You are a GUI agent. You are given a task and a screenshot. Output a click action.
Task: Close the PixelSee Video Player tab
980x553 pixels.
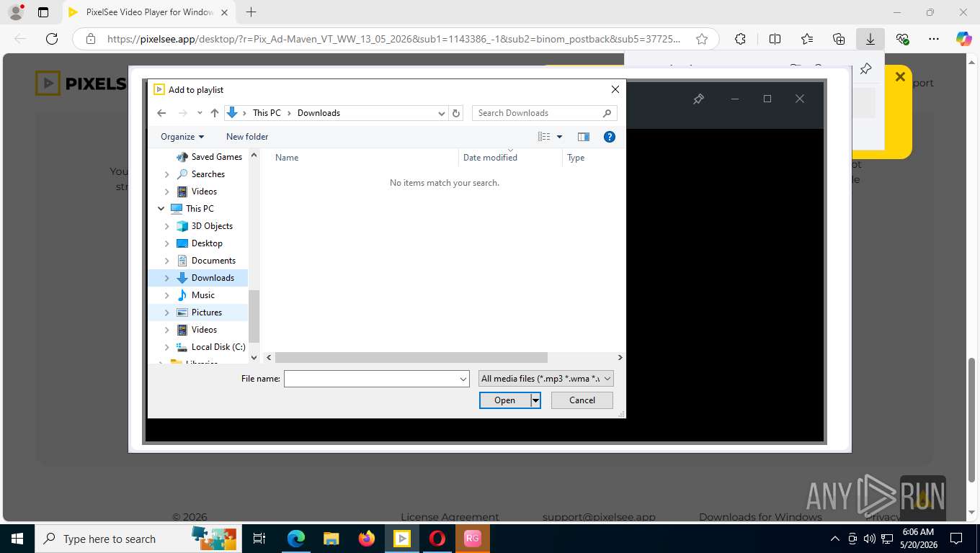[224, 12]
